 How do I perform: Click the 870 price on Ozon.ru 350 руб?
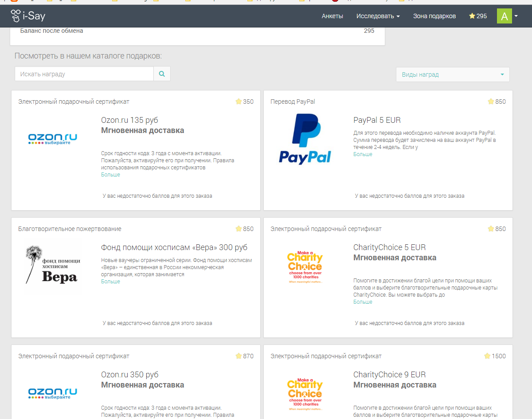(x=248, y=356)
